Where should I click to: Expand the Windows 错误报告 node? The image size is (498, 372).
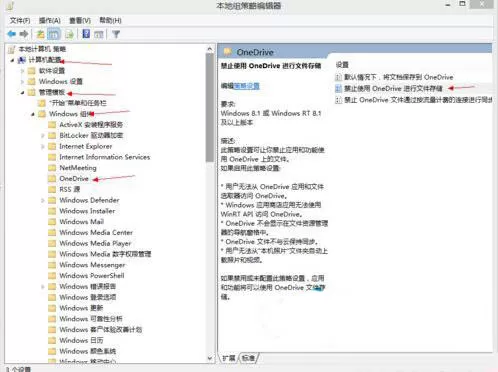tap(43, 287)
